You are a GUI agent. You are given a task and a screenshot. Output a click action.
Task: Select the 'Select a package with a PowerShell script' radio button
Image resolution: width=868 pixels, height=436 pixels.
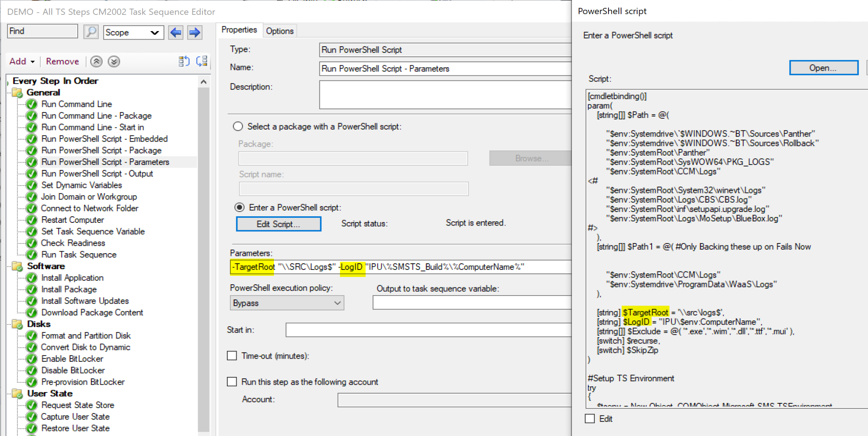(237, 127)
